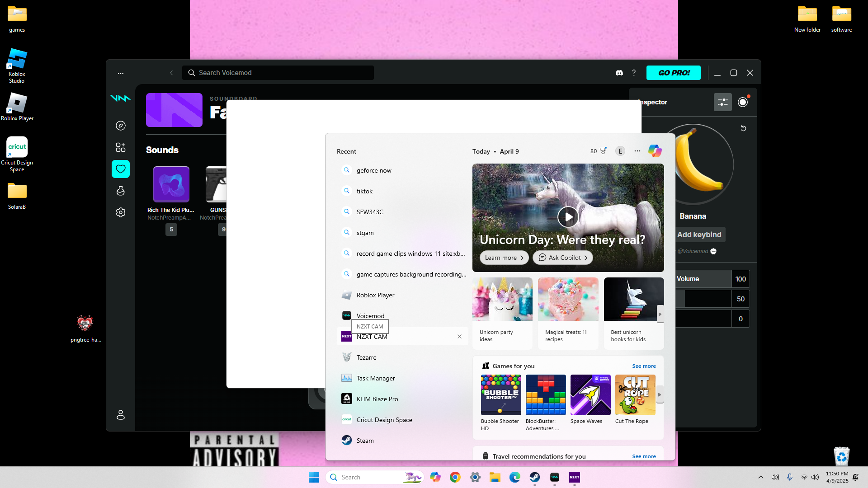Open search panel more options dots
The image size is (868, 488).
(637, 151)
